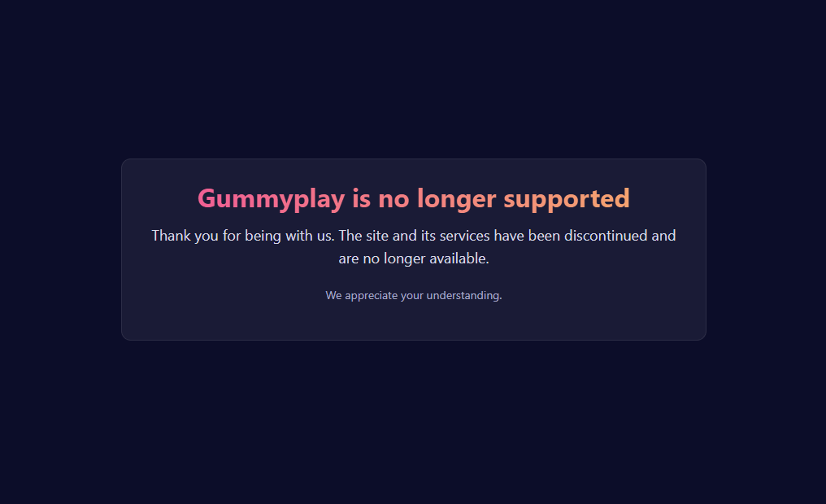Click the word "is" in the heading
826x504 pixels.
(x=361, y=199)
